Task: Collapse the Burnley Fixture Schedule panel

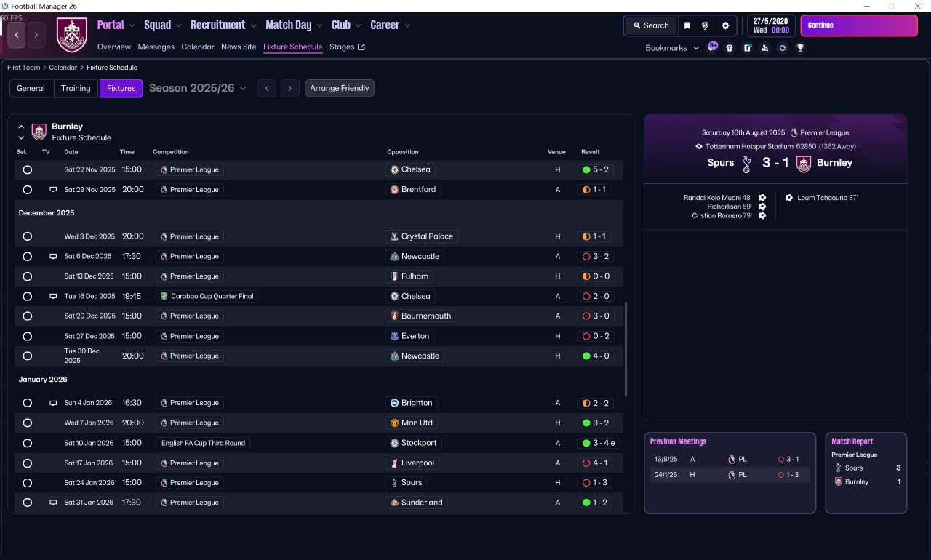Action: coord(21,127)
